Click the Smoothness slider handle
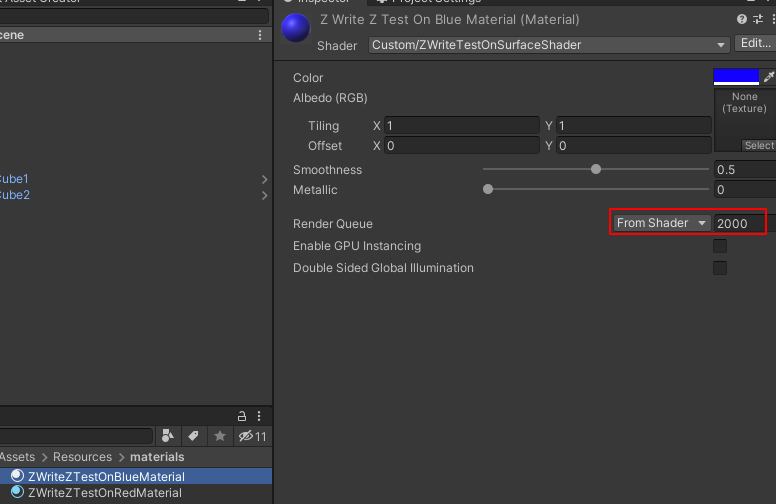 596,169
